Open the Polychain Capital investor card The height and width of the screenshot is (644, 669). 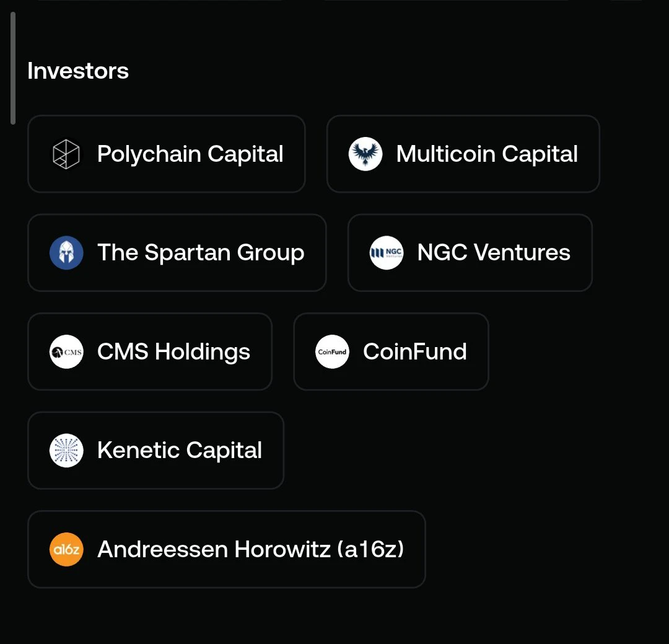(167, 154)
